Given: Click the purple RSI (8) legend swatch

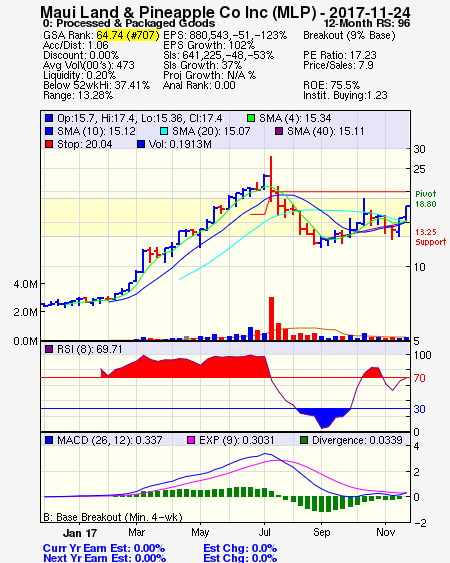Looking at the screenshot, I should pyautogui.click(x=49, y=349).
